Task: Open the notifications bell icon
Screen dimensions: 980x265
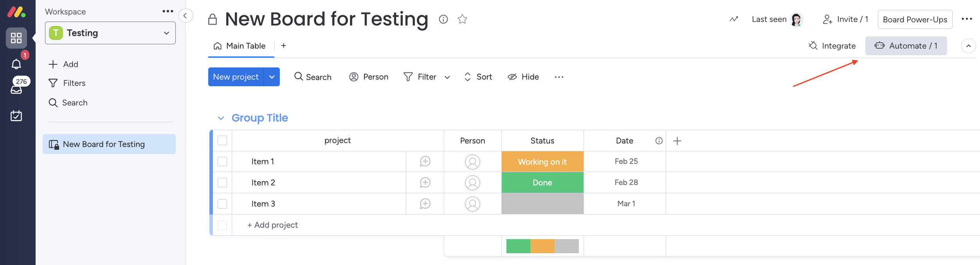Action: pos(16,64)
